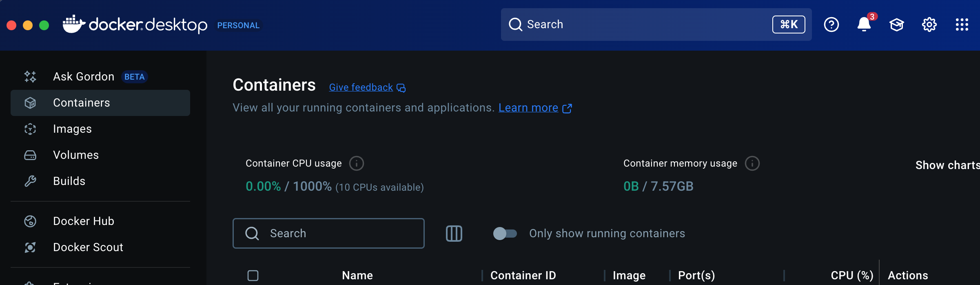Click the Containers cube icon in sidebar
The width and height of the screenshot is (980, 285).
pyautogui.click(x=30, y=103)
